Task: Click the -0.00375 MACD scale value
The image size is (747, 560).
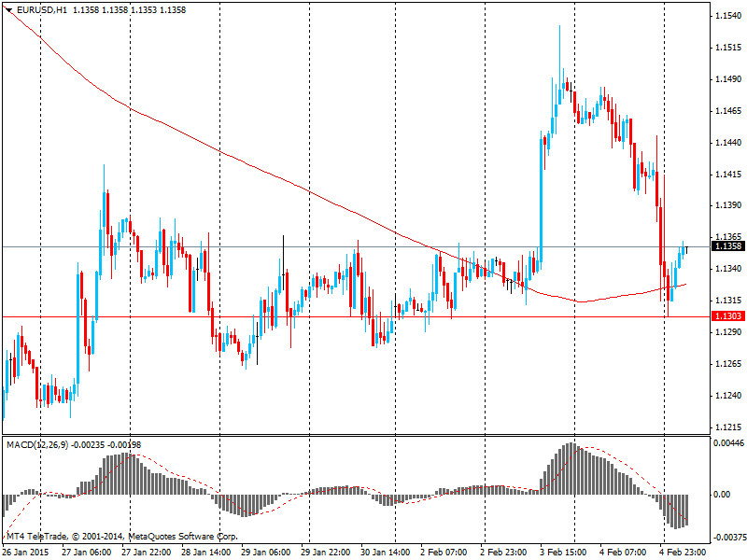Action: (730, 538)
